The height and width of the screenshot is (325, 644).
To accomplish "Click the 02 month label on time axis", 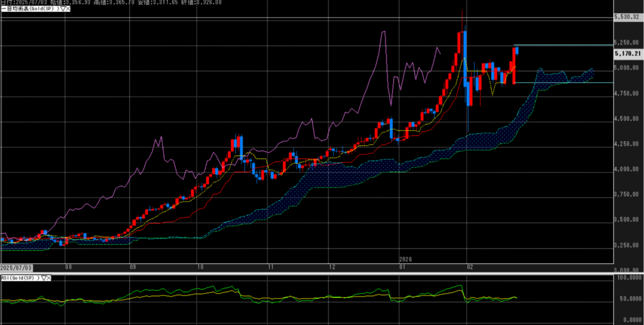I will click(x=469, y=267).
